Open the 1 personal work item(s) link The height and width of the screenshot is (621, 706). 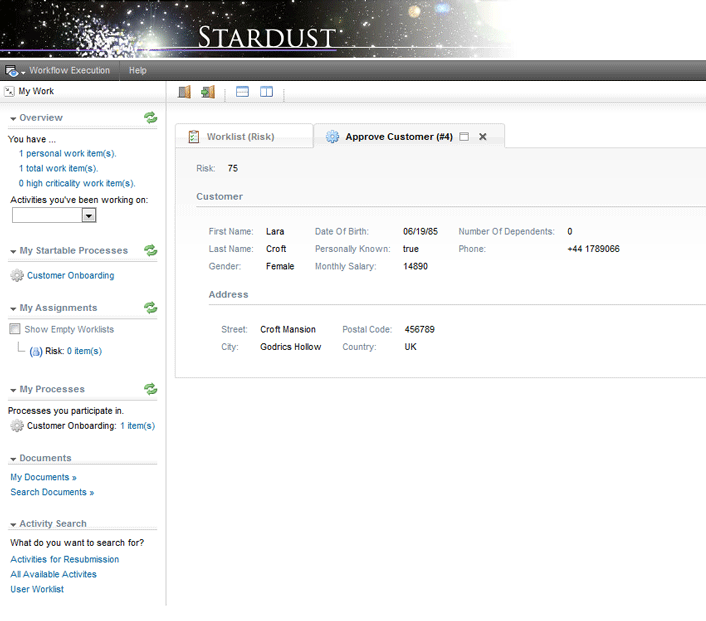pos(68,154)
